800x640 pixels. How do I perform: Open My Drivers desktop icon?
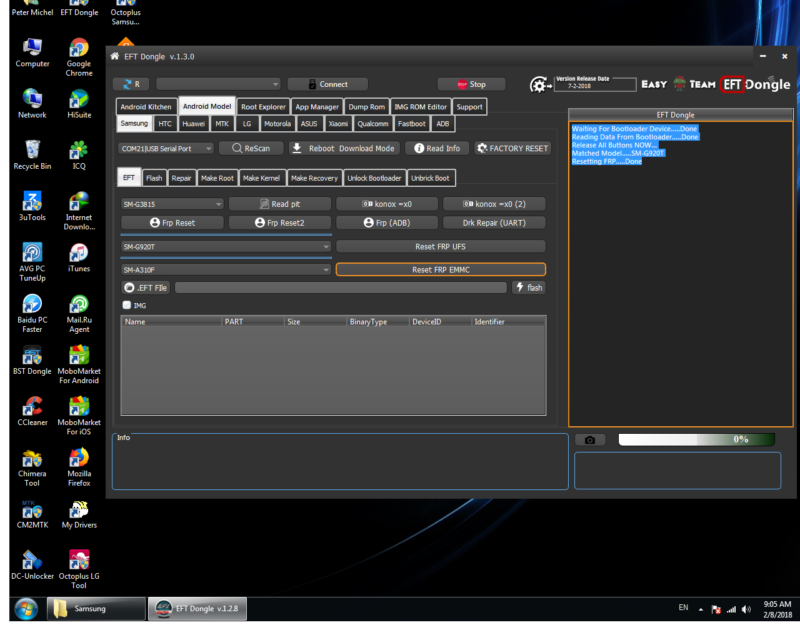pyautogui.click(x=79, y=514)
